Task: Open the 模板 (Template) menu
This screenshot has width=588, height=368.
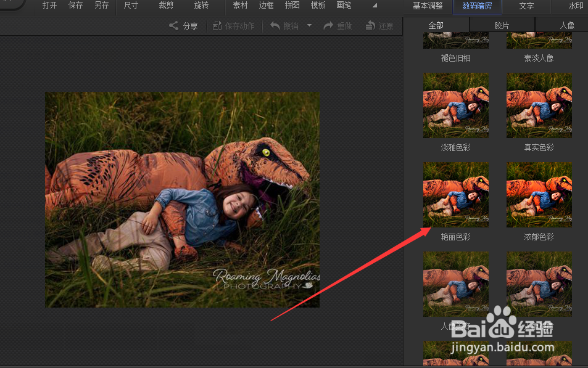Action: coord(318,6)
